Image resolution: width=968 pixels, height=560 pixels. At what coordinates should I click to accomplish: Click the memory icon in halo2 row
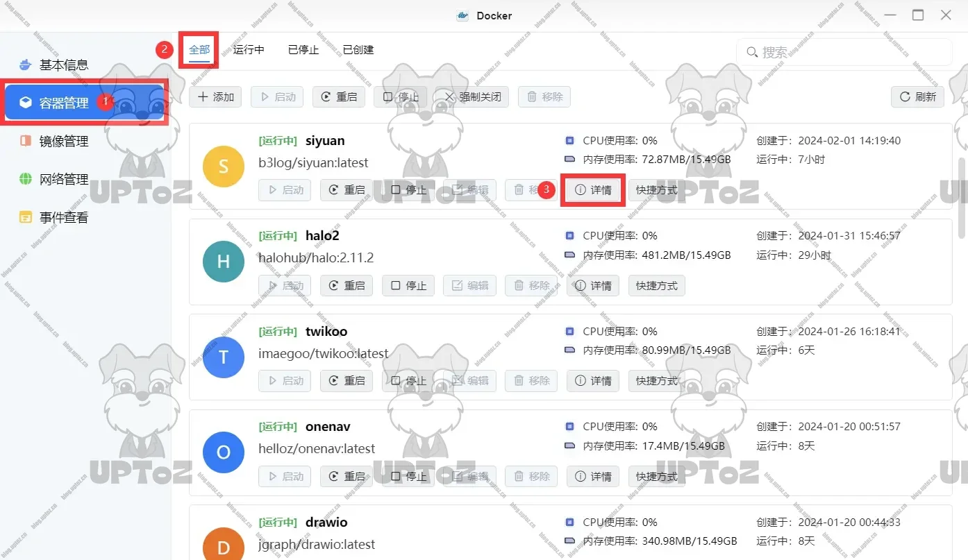[570, 255]
